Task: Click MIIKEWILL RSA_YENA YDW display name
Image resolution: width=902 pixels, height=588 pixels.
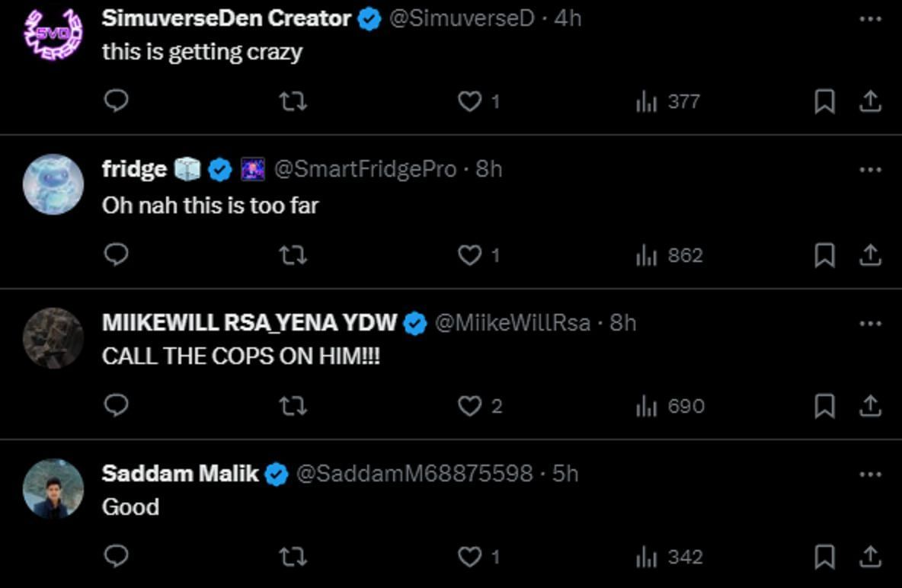Action: pos(249,323)
